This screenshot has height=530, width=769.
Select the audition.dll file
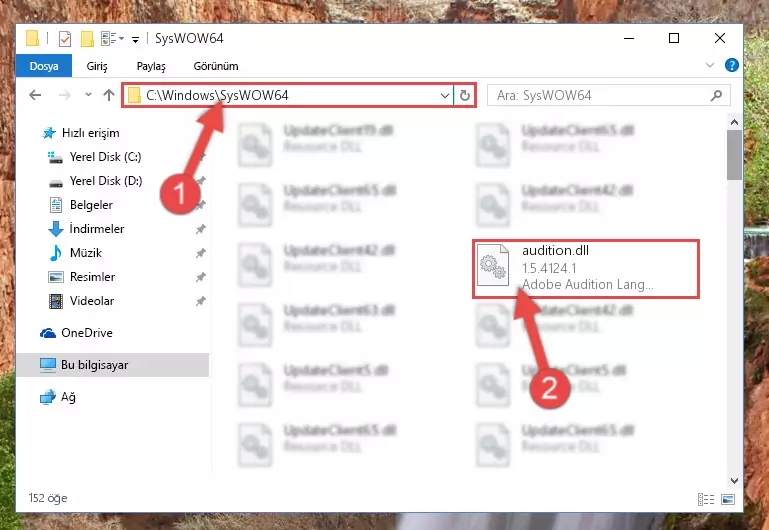pyautogui.click(x=586, y=268)
